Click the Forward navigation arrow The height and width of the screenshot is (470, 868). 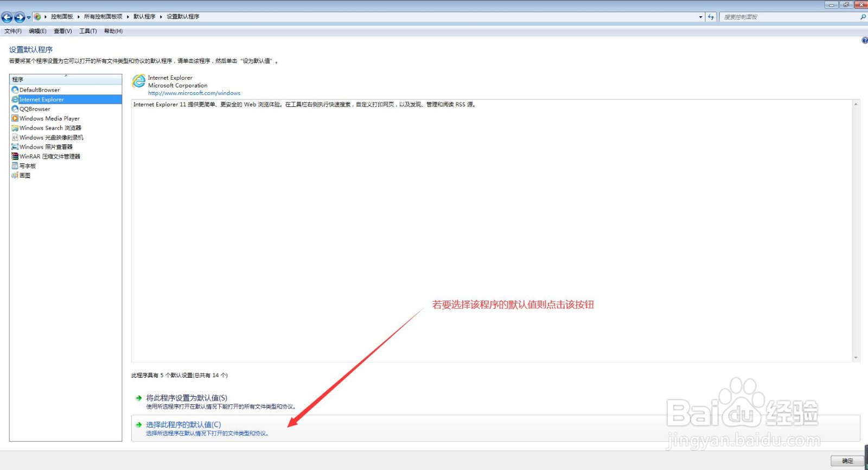point(20,17)
